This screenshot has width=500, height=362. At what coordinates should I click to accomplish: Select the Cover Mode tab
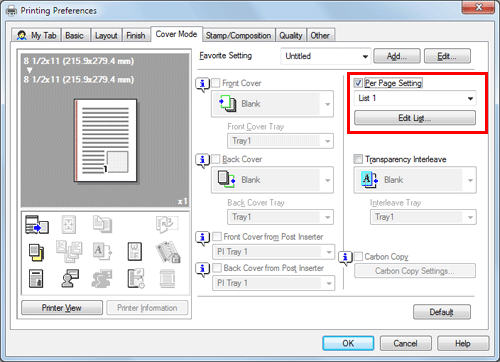click(x=176, y=34)
